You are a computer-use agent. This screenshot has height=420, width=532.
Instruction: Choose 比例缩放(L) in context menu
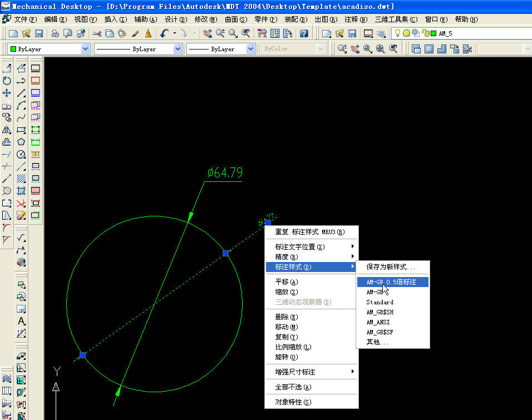pyautogui.click(x=312, y=347)
